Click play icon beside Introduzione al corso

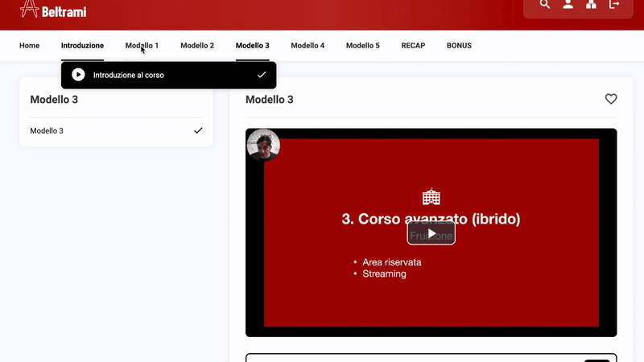[x=78, y=75]
